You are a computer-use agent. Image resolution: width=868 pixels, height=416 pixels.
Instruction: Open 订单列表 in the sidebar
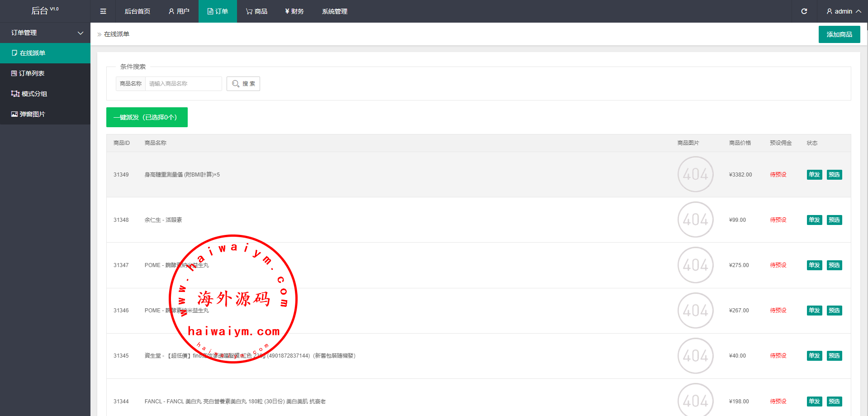(x=45, y=73)
